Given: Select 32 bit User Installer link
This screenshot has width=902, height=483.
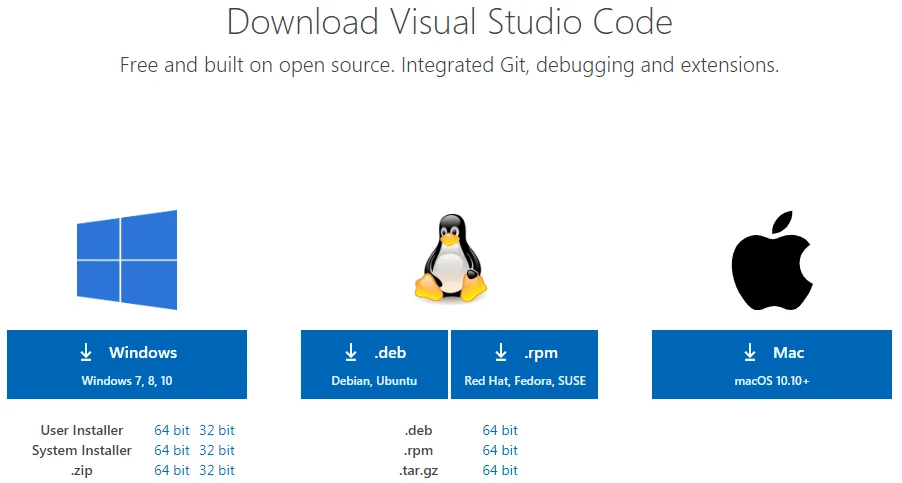Looking at the screenshot, I should click(x=217, y=430).
